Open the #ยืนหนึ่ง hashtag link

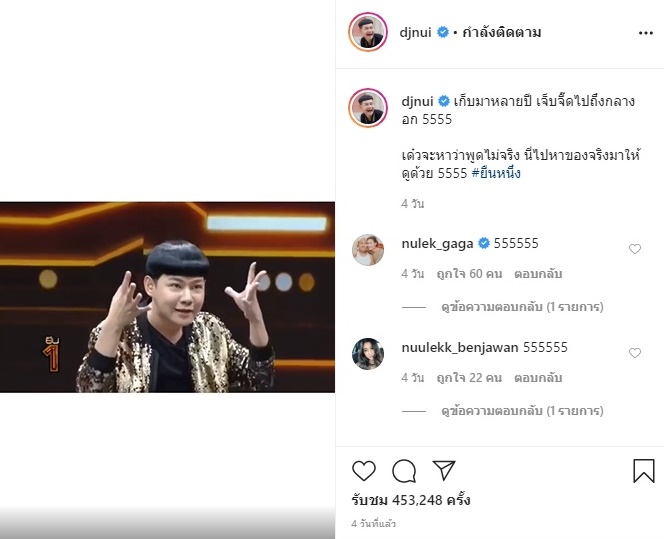click(x=496, y=173)
